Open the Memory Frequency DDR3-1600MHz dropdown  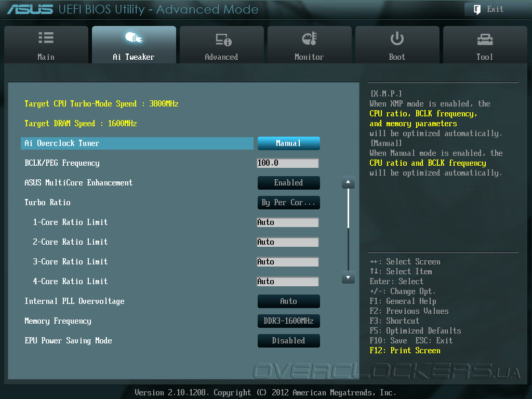pos(289,321)
